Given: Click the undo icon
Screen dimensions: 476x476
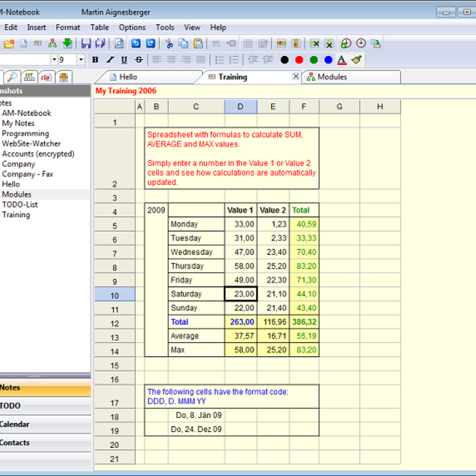Looking at the screenshot, I should [136, 43].
